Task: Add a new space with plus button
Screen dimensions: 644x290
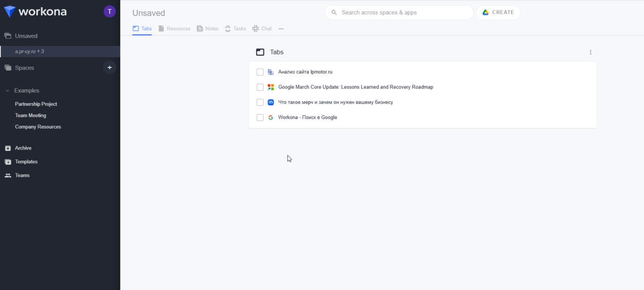Action: (109, 67)
